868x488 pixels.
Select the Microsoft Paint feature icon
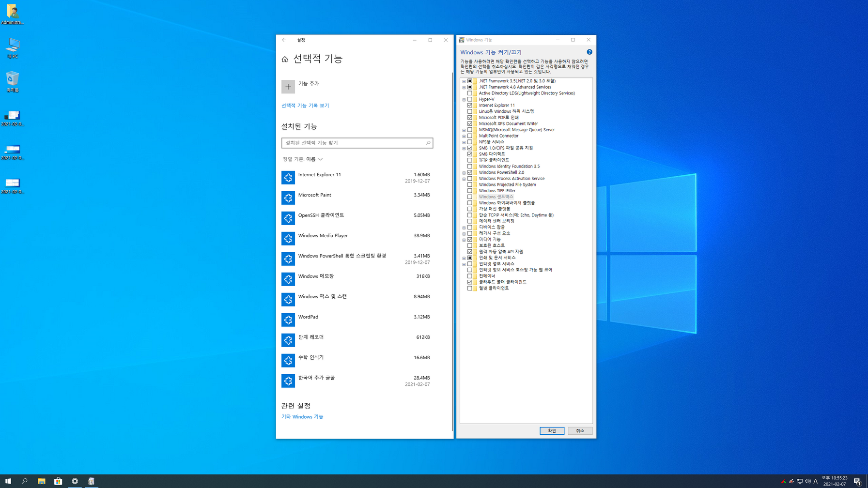(288, 198)
